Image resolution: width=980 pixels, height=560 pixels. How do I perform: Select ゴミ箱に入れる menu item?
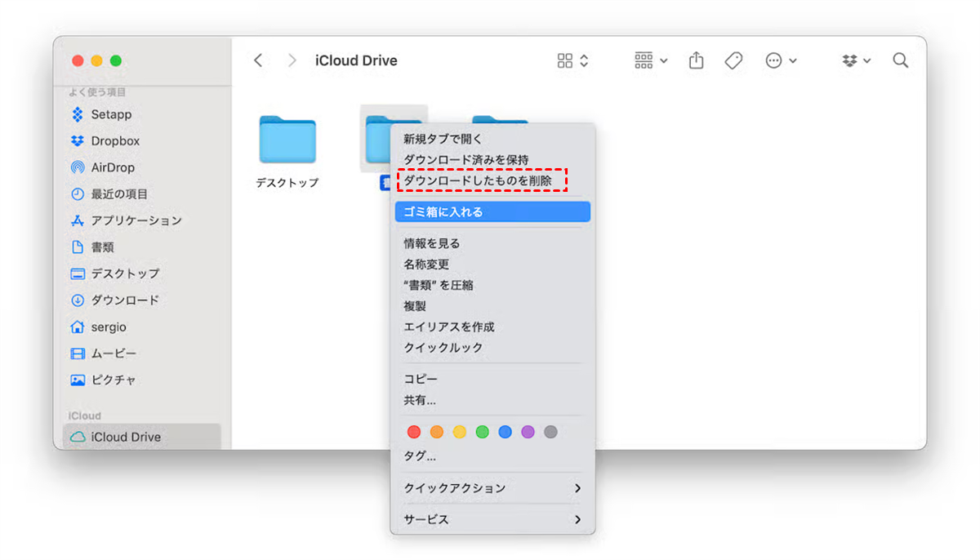click(x=492, y=212)
